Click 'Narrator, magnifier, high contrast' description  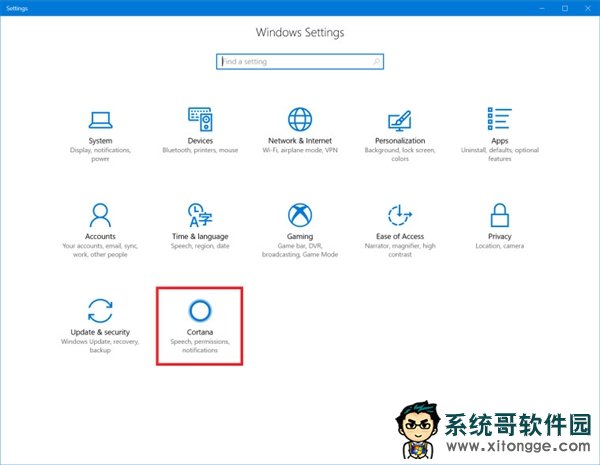[x=400, y=250]
